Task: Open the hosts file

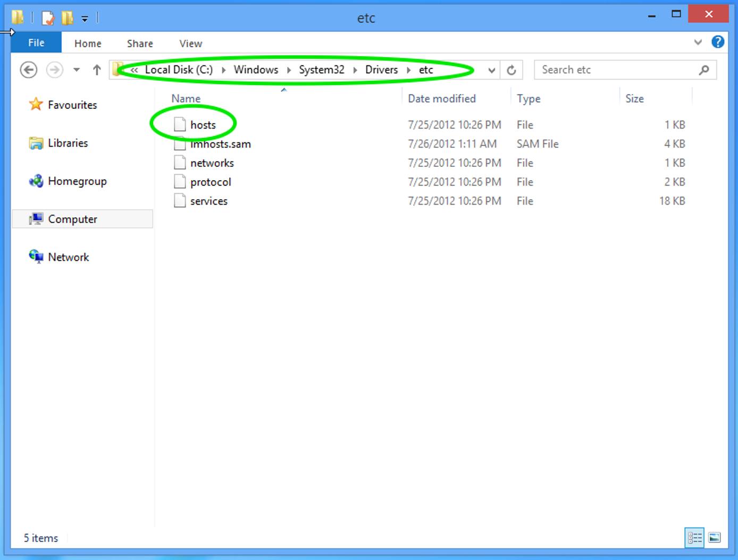Action: 203,124
